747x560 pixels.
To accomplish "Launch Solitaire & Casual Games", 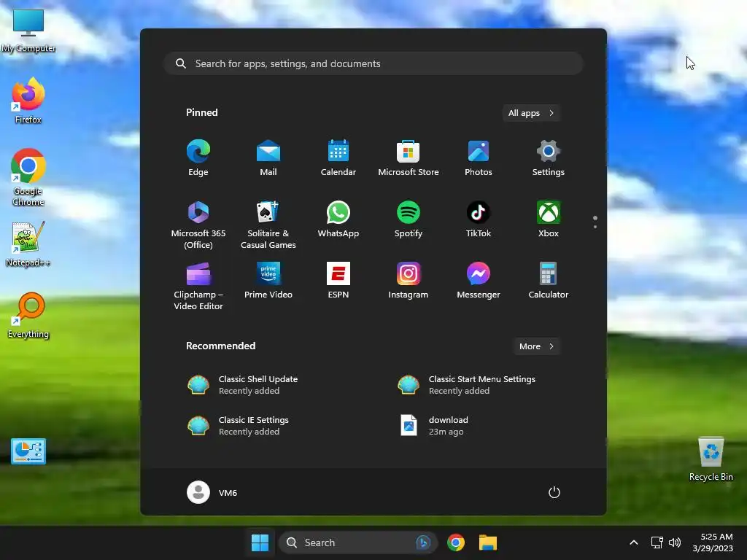I will coord(268,225).
